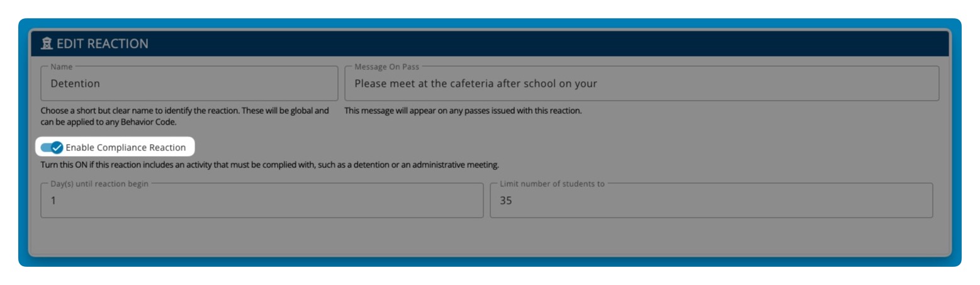Screen dimensions: 980x285
Task: Click the word Detention in Name field
Action: [x=76, y=83]
